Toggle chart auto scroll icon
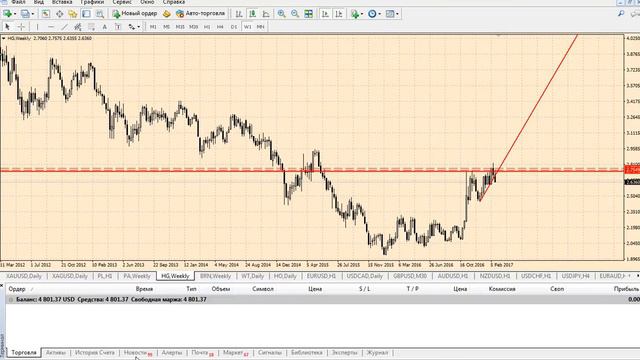The image size is (640, 360). (x=325, y=14)
